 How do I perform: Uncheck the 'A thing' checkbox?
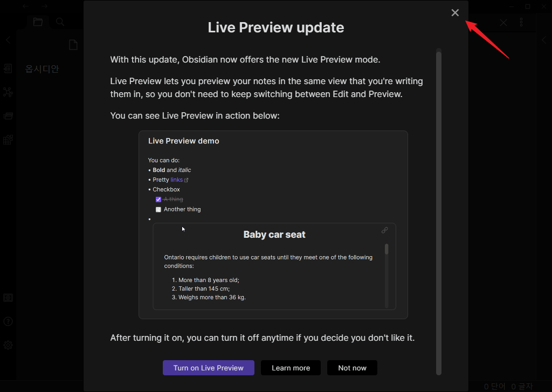tap(158, 200)
